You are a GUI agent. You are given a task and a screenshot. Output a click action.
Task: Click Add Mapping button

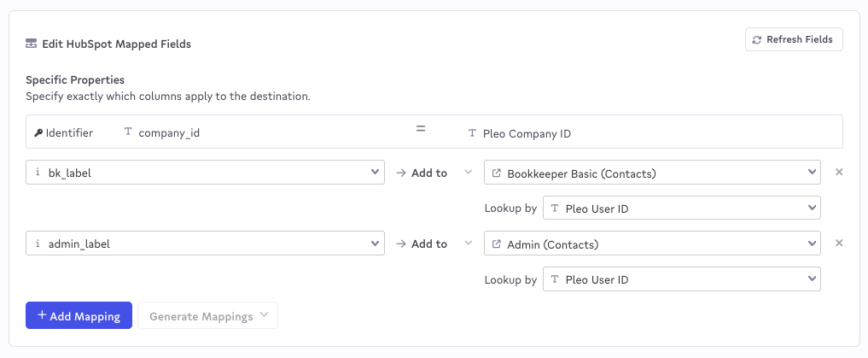(79, 315)
